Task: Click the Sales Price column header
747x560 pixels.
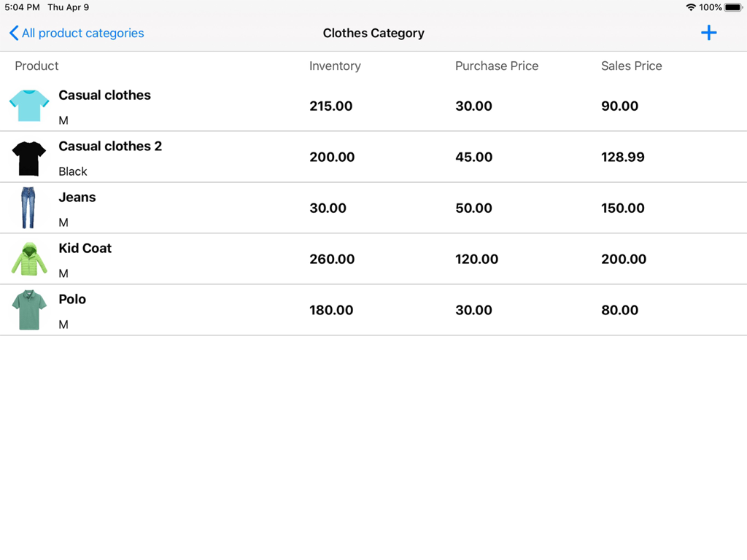Action: click(x=632, y=66)
